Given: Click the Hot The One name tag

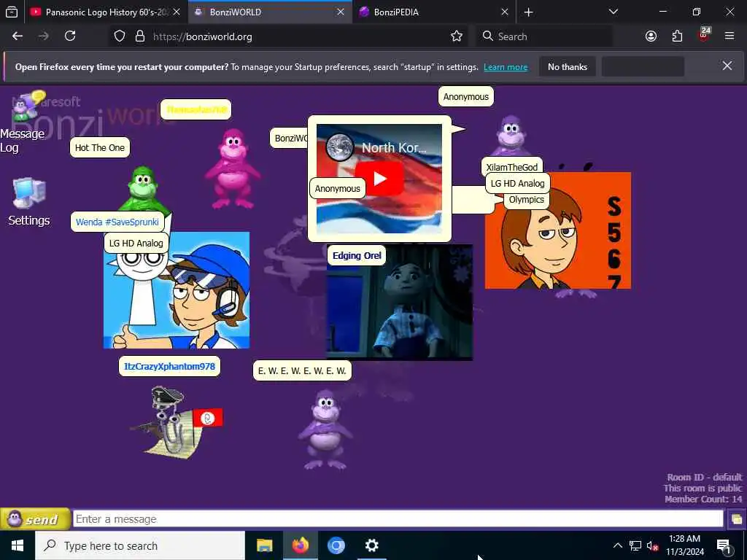Looking at the screenshot, I should [99, 147].
